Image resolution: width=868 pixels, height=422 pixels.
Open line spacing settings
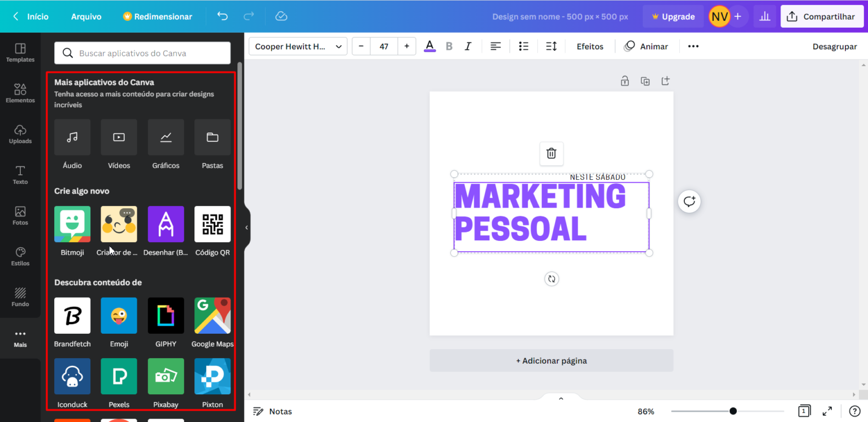click(x=552, y=46)
